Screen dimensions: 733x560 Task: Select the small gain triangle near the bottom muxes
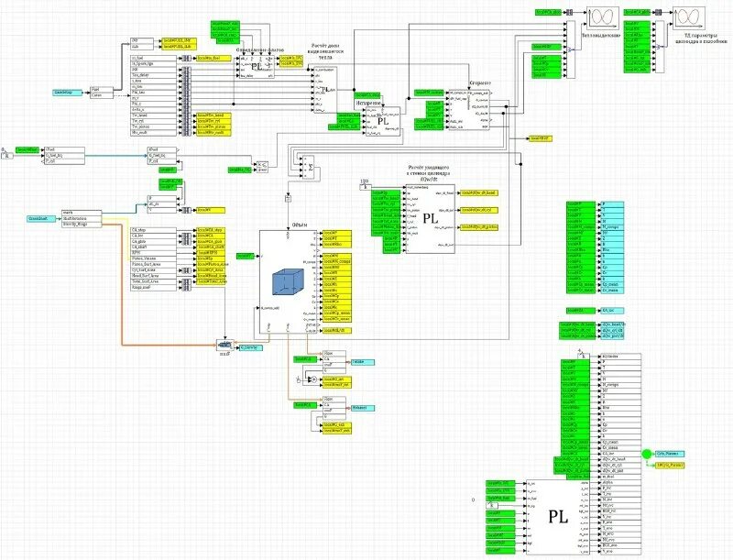(x=309, y=379)
